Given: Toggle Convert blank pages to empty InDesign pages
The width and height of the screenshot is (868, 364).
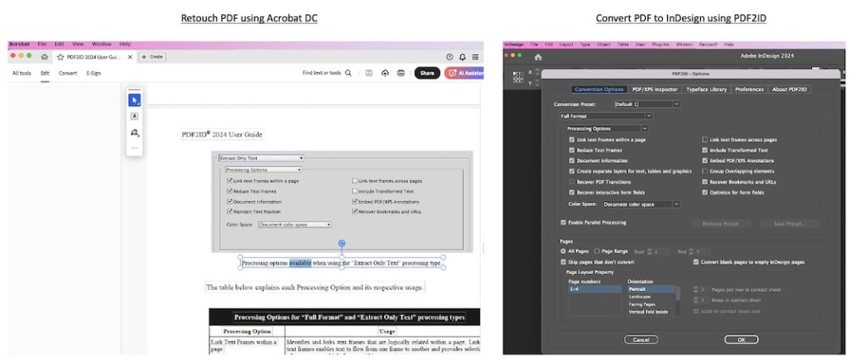Looking at the screenshot, I should [x=697, y=262].
